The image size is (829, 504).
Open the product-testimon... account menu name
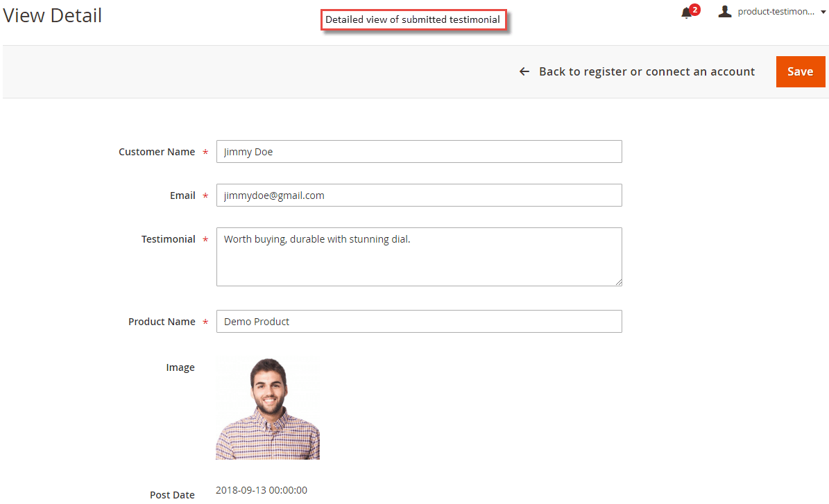[x=776, y=12]
